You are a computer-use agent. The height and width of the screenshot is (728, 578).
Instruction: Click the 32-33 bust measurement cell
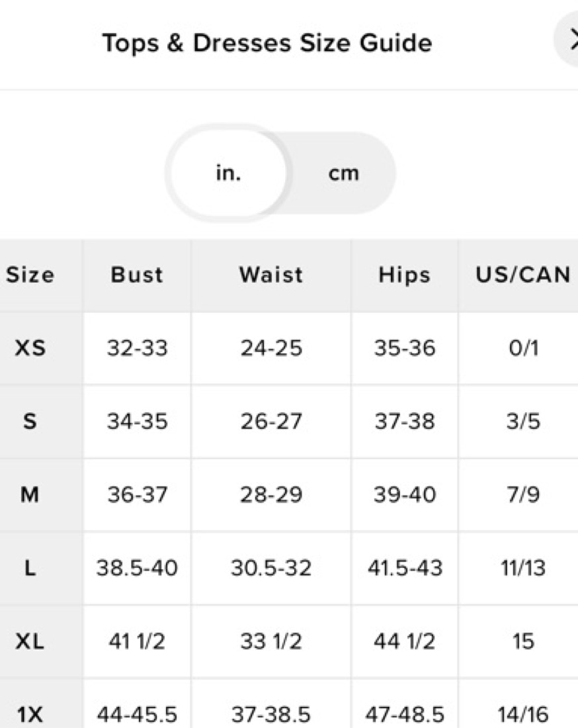137,348
